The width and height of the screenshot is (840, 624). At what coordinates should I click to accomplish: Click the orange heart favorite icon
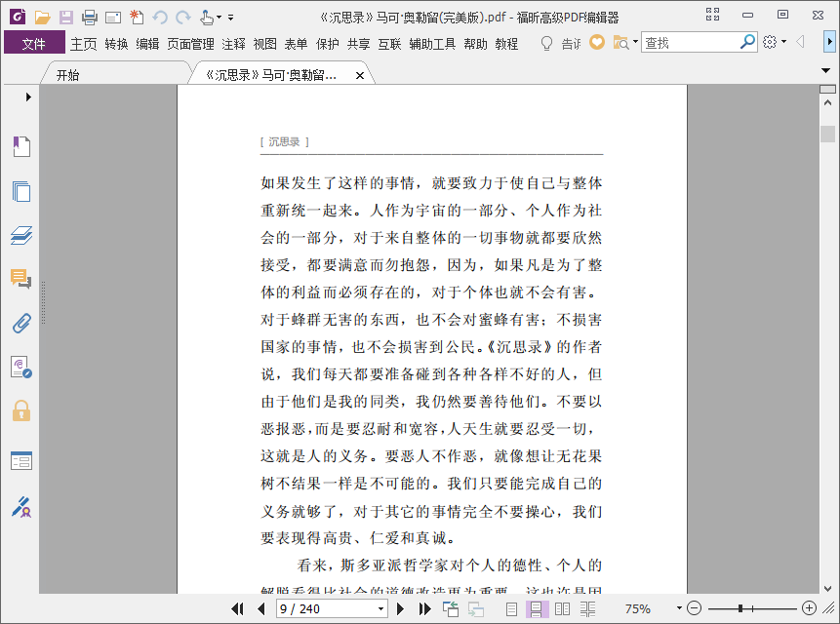[597, 42]
